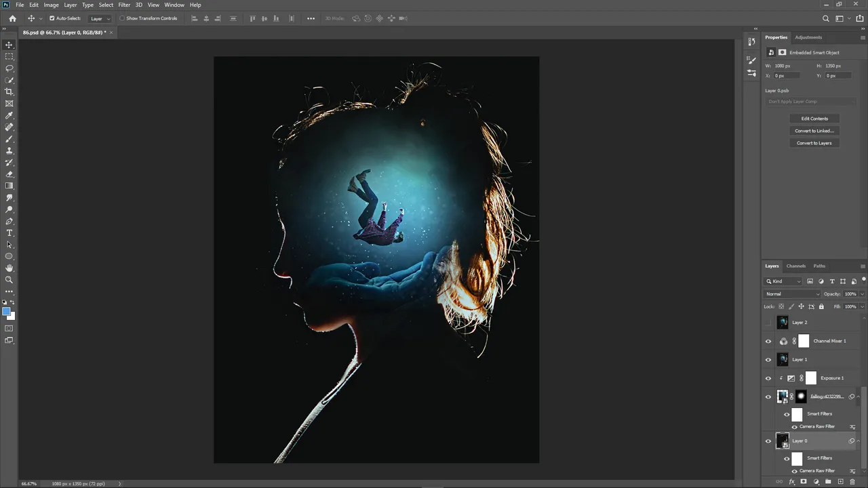
Task: Select the Clone Stamp tool
Action: pyautogui.click(x=9, y=150)
